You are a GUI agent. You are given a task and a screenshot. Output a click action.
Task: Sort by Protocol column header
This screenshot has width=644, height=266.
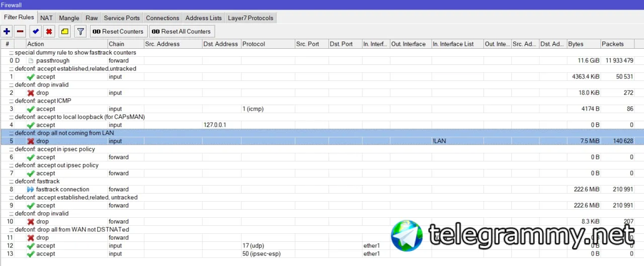click(x=268, y=44)
